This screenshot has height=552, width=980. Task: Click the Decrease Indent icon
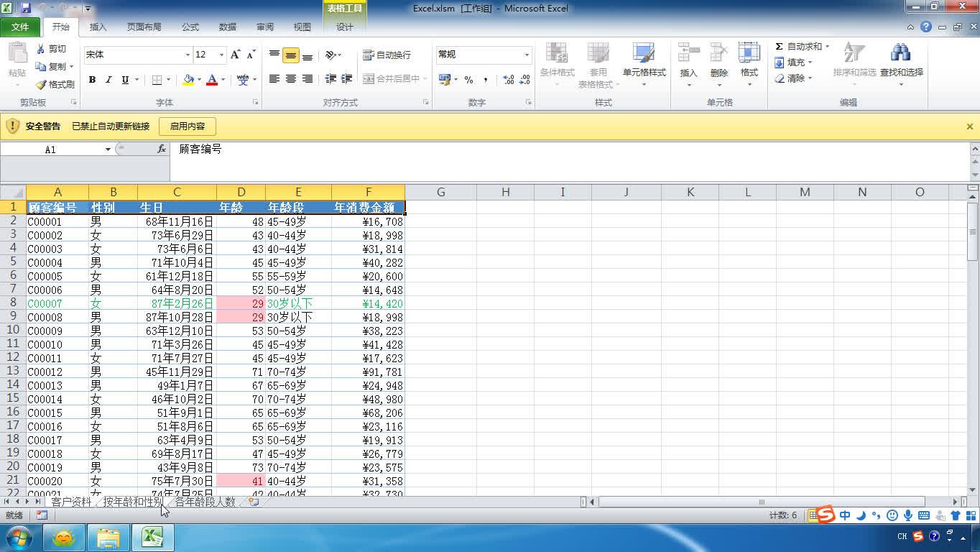[x=330, y=79]
